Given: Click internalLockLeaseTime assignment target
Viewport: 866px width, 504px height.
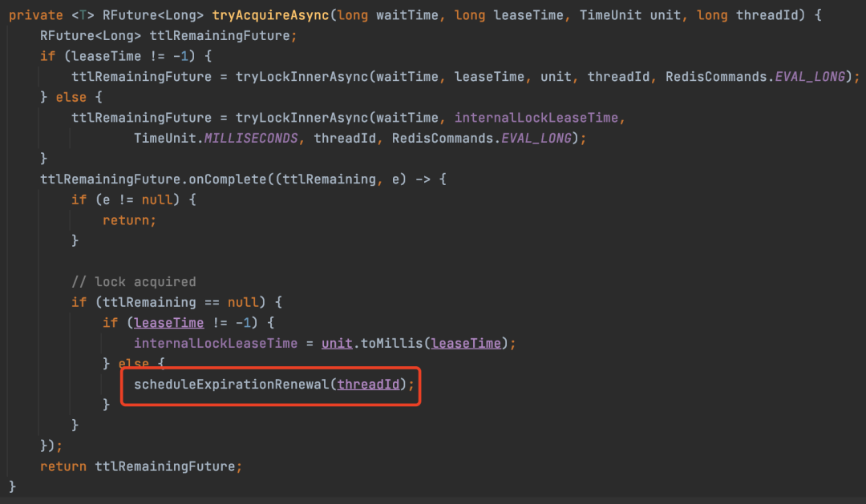Looking at the screenshot, I should coord(216,344).
